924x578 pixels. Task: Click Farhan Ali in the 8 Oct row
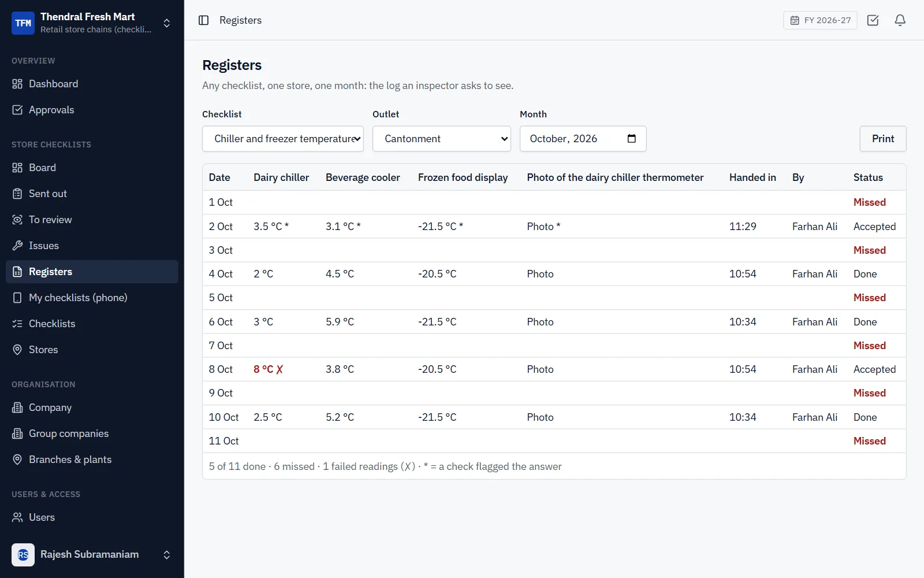[814, 369]
